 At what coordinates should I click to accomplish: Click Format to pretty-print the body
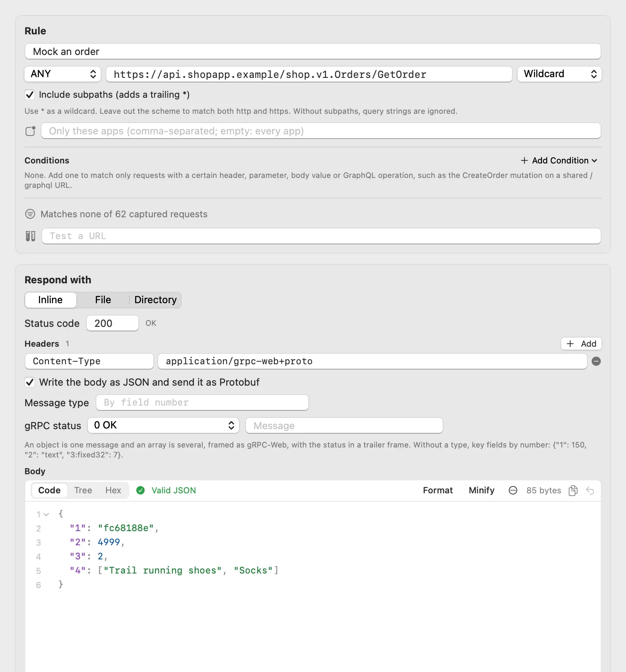438,490
